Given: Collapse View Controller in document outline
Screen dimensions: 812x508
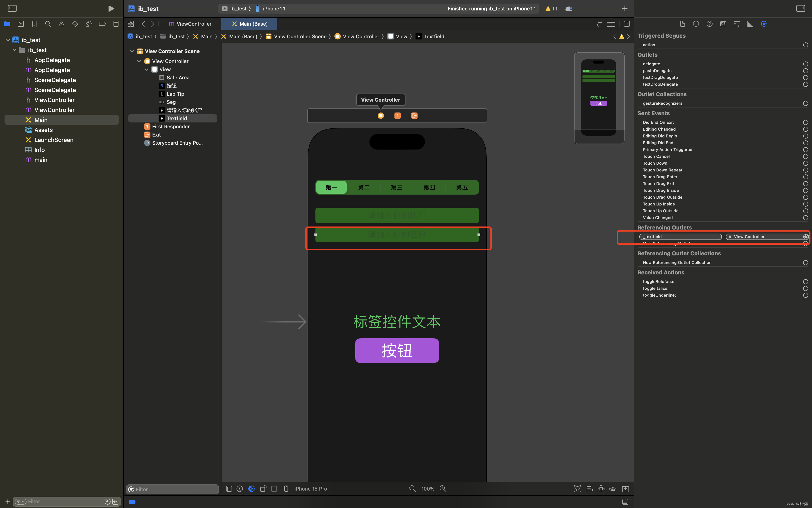Looking at the screenshot, I should coord(139,61).
